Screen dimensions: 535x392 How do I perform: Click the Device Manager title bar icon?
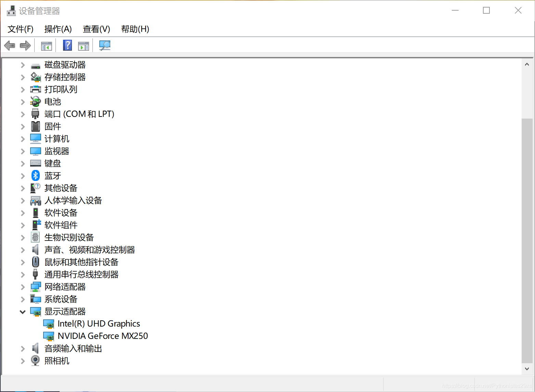click(x=11, y=11)
